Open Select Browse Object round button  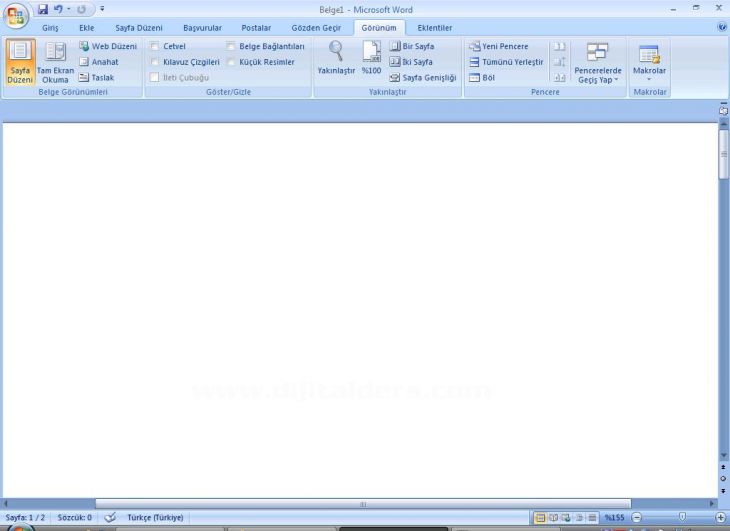723,478
